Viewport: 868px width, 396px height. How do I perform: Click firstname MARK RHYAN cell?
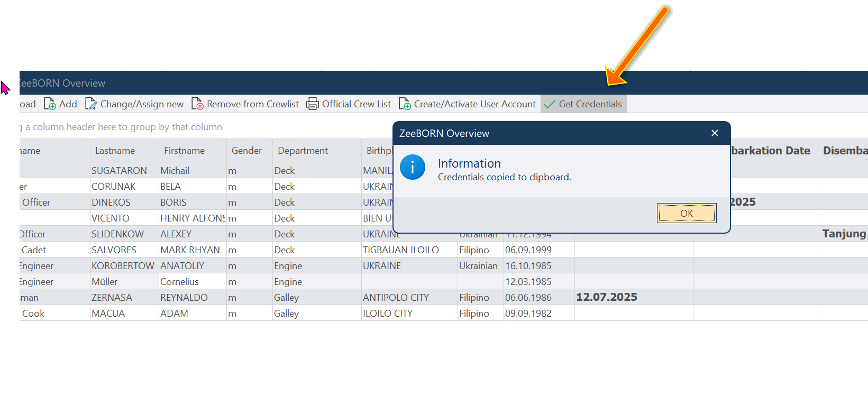pyautogui.click(x=193, y=250)
